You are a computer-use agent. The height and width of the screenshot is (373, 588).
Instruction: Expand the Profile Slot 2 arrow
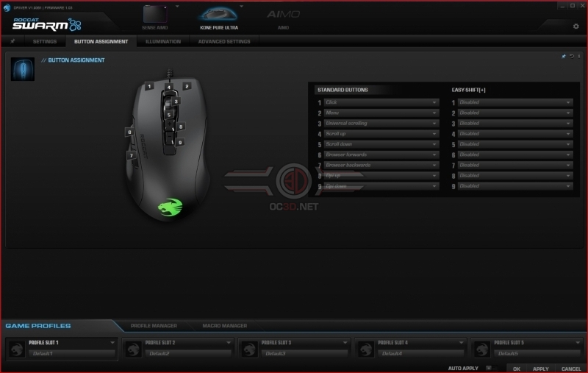[x=229, y=343]
